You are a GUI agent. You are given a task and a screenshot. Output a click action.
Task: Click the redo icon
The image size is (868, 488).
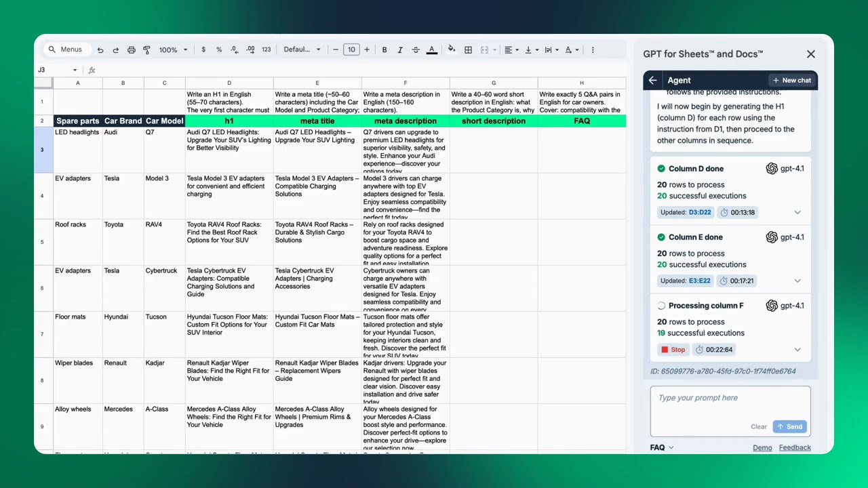tap(115, 50)
